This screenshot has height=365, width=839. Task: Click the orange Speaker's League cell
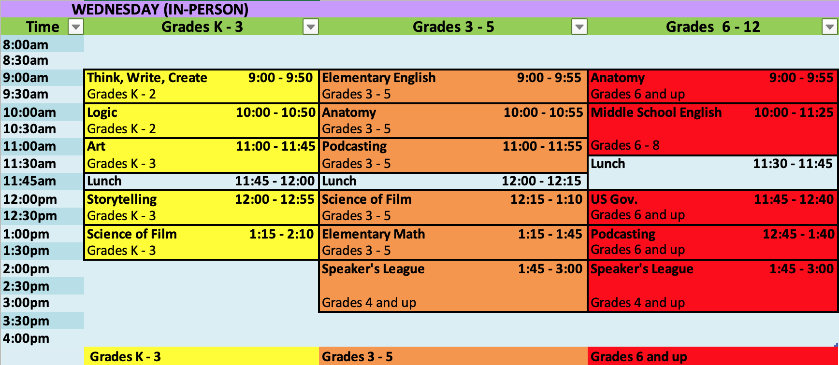pos(453,286)
